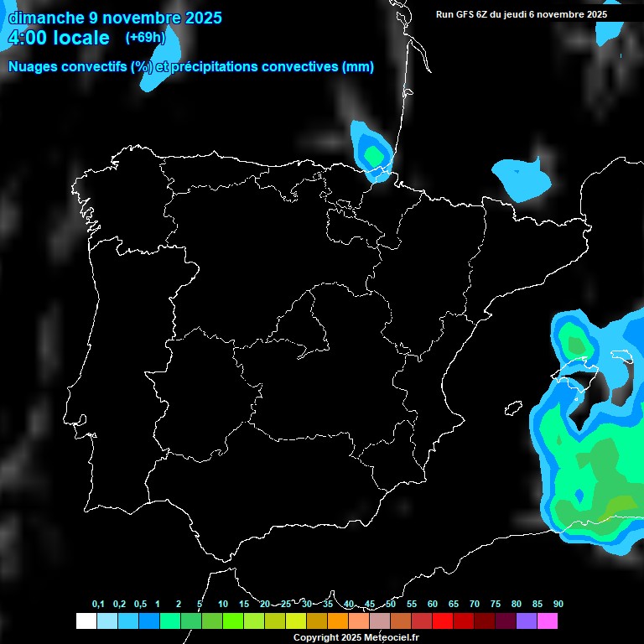This screenshot has width=644, height=644.
Task: Click legend value "50"
Action: (391, 604)
